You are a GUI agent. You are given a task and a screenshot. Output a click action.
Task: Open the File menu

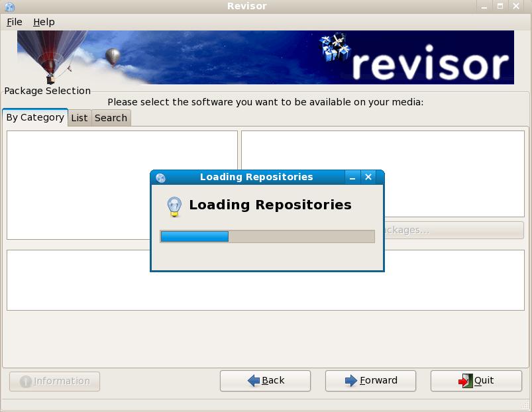(15, 22)
